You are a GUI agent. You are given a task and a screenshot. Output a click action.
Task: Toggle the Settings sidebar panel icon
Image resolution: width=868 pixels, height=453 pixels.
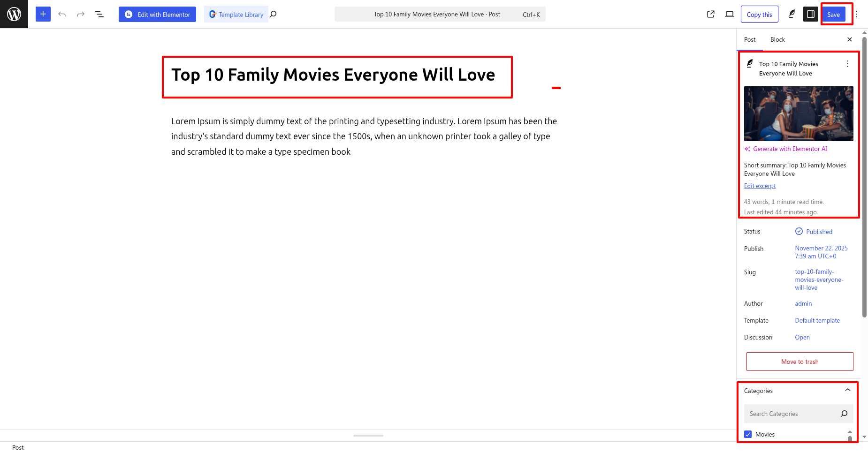(810, 14)
